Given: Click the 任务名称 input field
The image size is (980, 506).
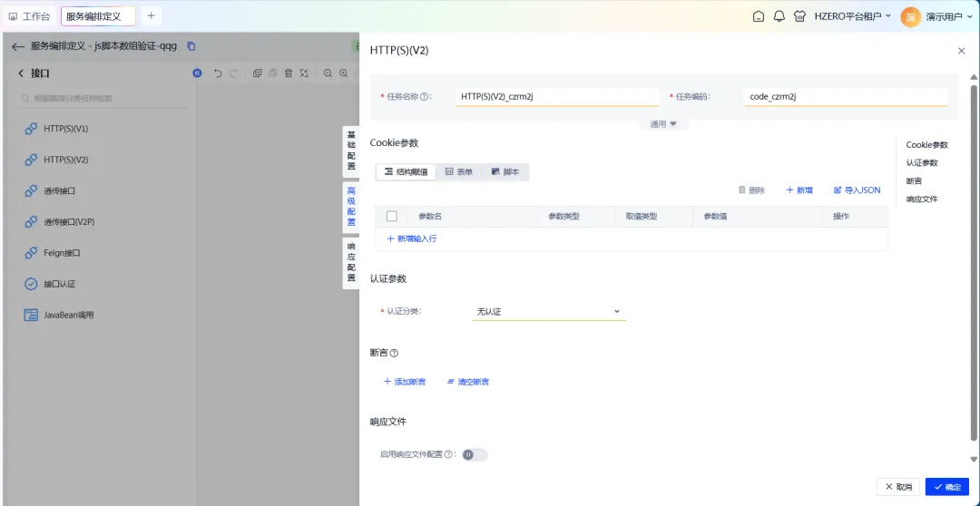Looking at the screenshot, I should pyautogui.click(x=557, y=97).
